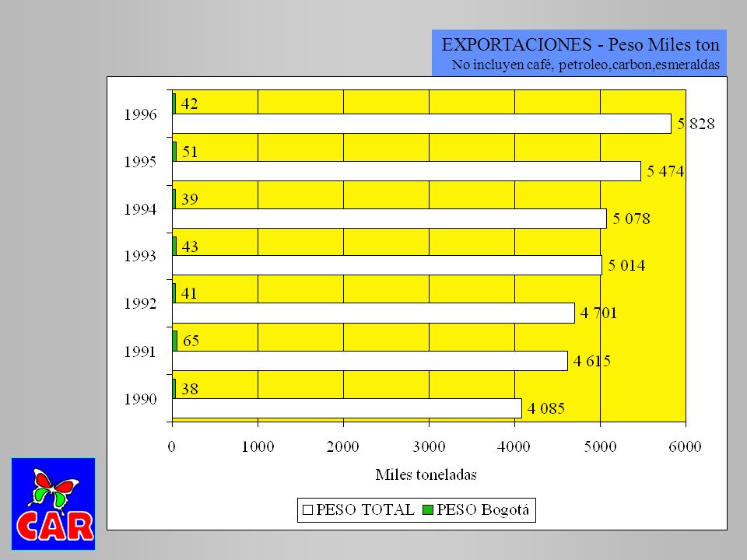Click the 1995 total bar
The width and height of the screenshot is (747, 560).
coord(406,171)
